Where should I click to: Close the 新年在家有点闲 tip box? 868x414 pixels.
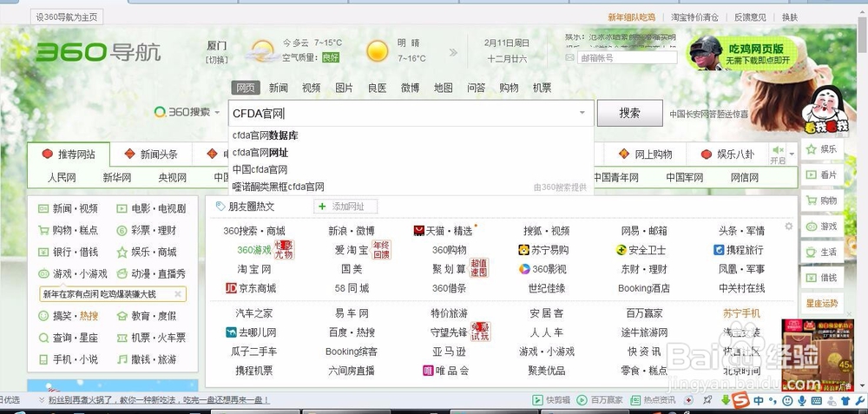[178, 294]
